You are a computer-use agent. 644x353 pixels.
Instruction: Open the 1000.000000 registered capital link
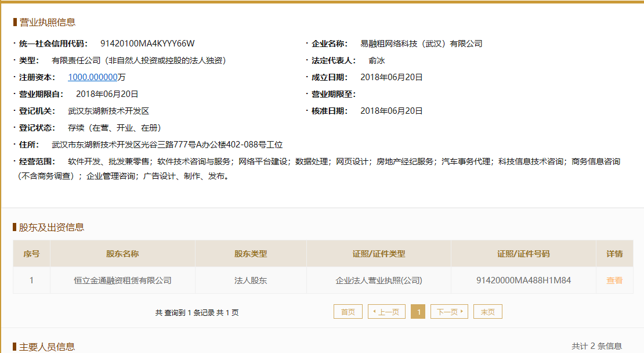coord(93,77)
